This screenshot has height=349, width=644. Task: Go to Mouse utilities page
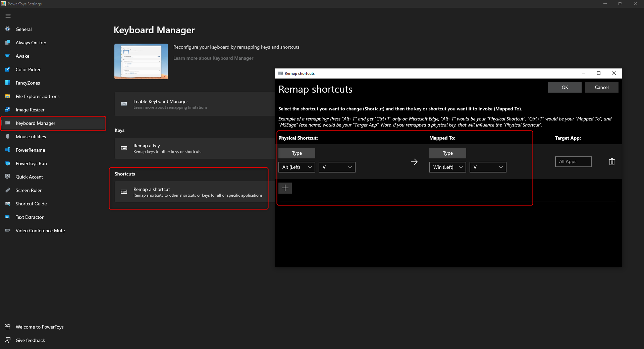53,137
